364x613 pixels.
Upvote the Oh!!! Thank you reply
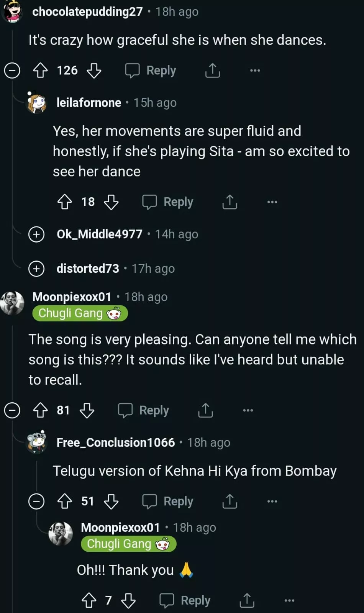[x=89, y=600]
